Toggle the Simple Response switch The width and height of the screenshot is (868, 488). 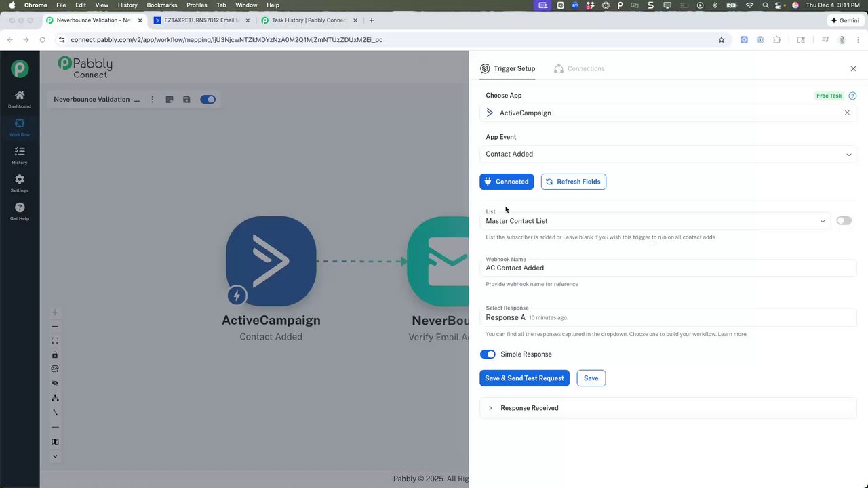coord(488,354)
